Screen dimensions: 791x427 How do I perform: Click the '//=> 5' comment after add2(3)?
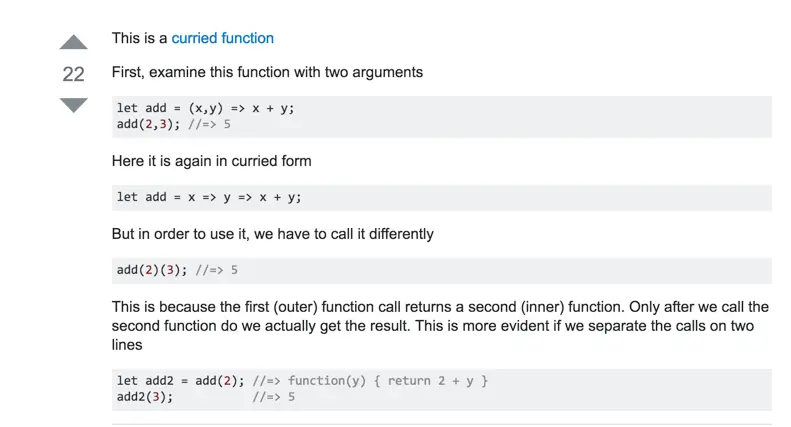(273, 397)
